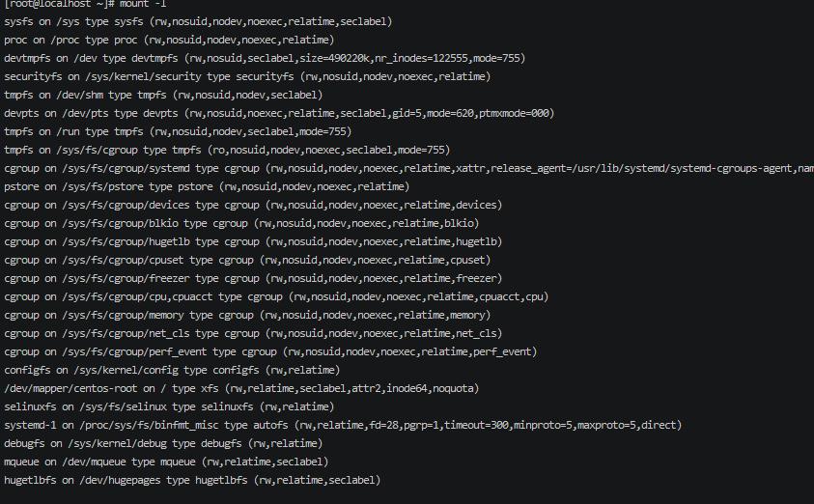814x504 pixels.
Task: Select the debugfs mount line
Action: 163,443
